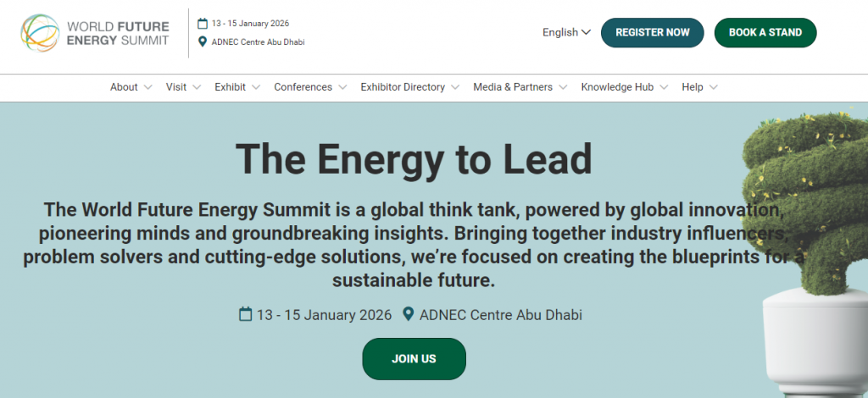Expand the Help menu chevron
This screenshot has width=868, height=398.
[x=714, y=87]
